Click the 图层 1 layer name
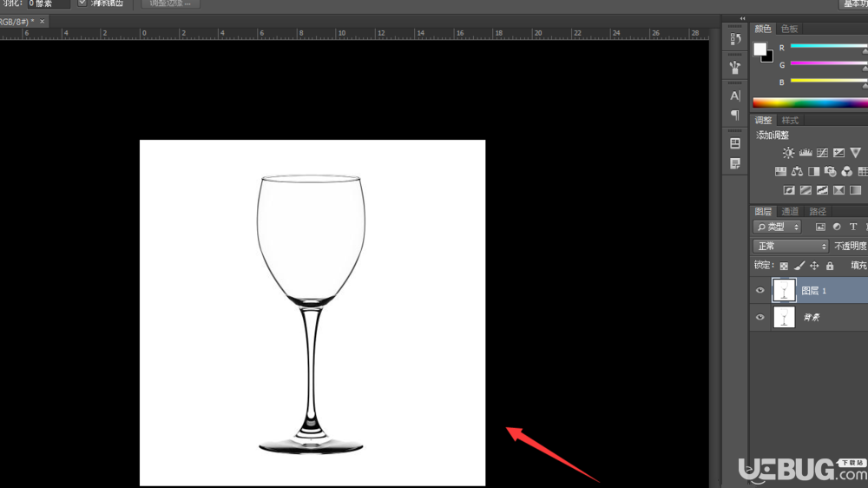 coord(814,290)
